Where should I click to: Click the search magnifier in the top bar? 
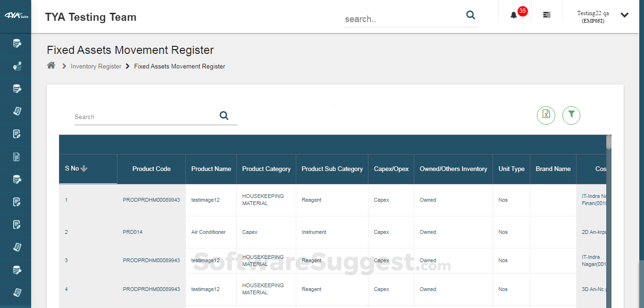(x=470, y=15)
